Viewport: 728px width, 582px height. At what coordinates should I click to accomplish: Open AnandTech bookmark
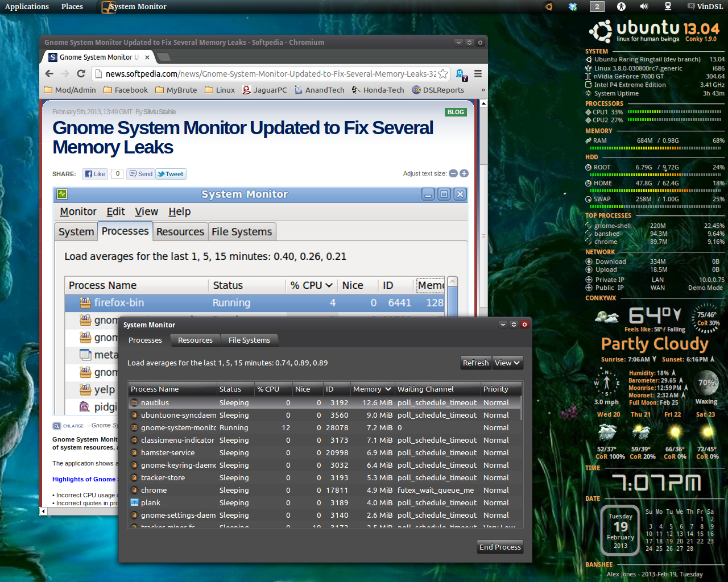319,90
